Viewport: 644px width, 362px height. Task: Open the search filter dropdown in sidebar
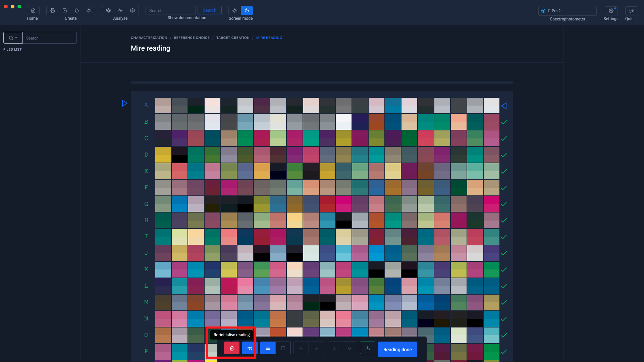tap(13, 38)
